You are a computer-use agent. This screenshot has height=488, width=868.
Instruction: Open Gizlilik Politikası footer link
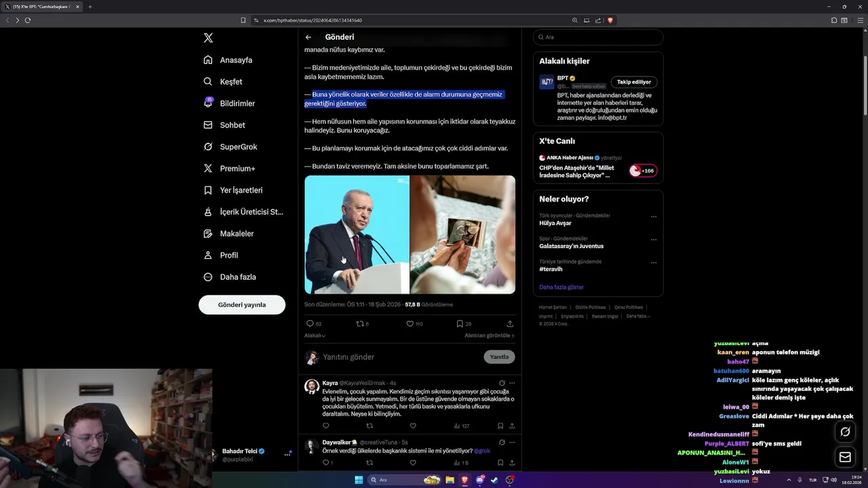click(590, 307)
